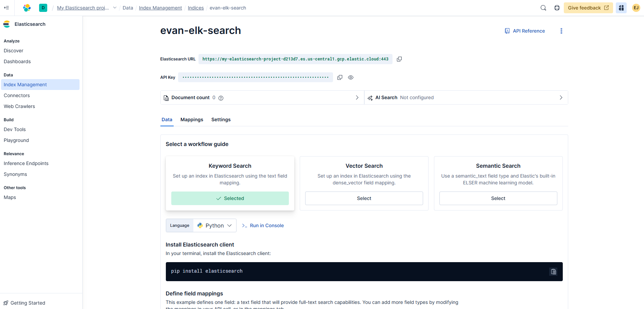This screenshot has width=644, height=309.
Task: Open Dev Tools in the sidebar
Action: (15, 129)
